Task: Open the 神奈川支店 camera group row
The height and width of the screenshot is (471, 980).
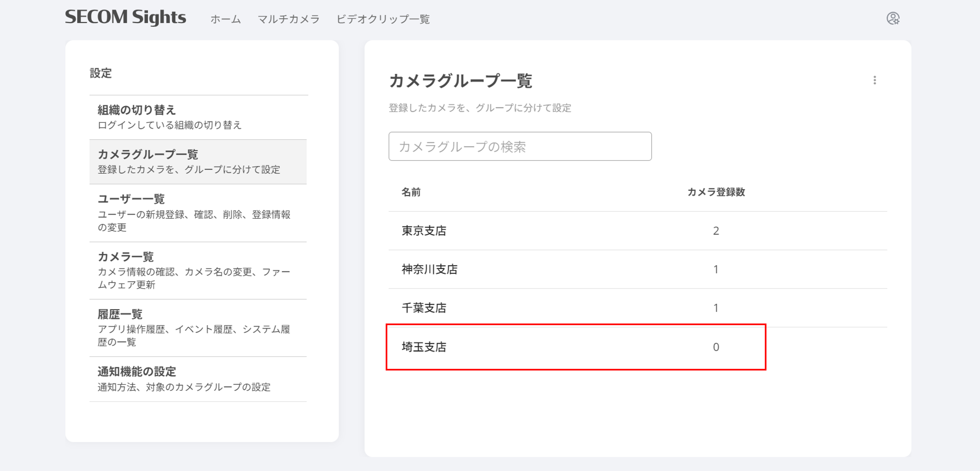Action: (x=638, y=269)
